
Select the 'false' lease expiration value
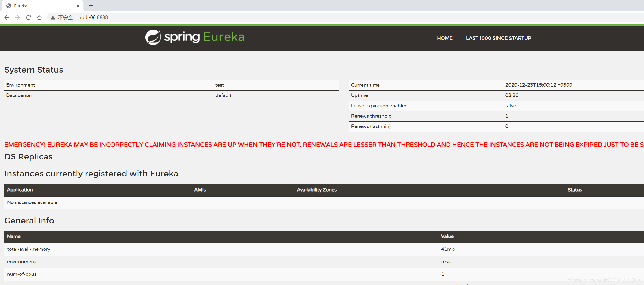[x=511, y=106]
